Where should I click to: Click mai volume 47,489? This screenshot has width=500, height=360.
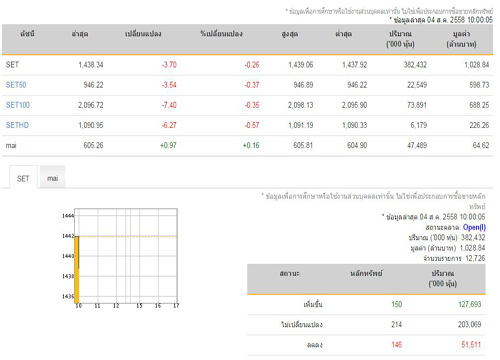tap(417, 145)
